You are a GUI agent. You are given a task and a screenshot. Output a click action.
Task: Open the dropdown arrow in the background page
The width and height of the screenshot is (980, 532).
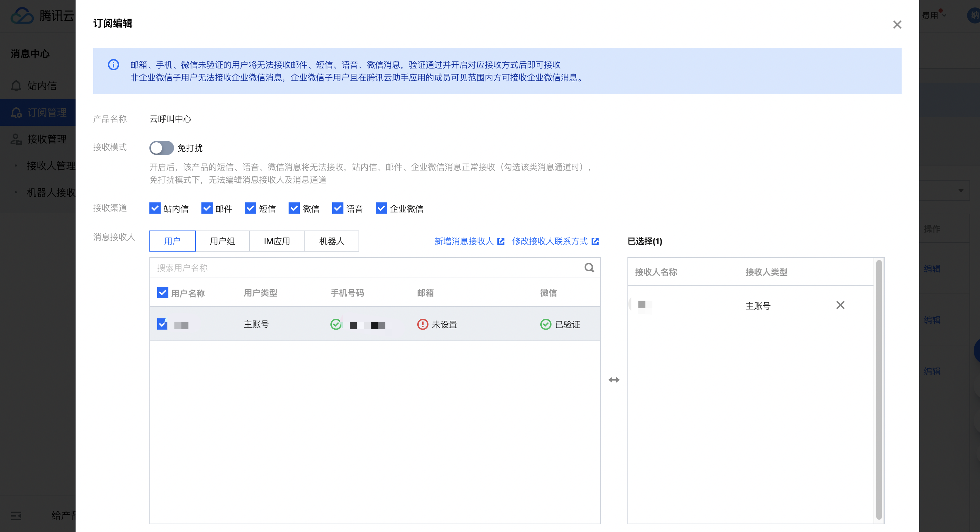961,190
